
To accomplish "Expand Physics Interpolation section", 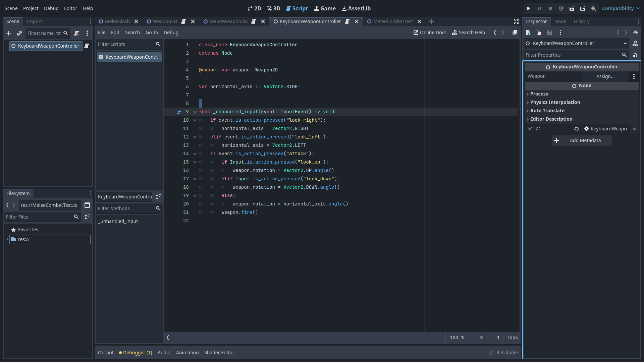I will pos(555,102).
